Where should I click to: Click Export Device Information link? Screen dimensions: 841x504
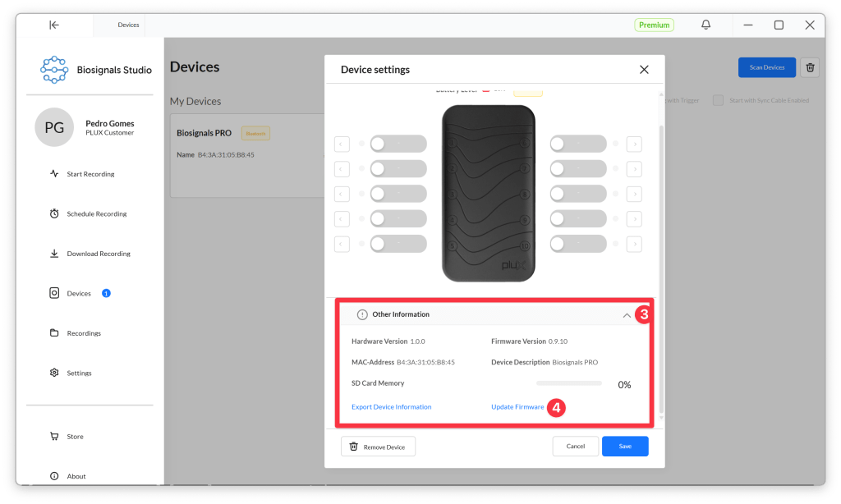(x=392, y=407)
